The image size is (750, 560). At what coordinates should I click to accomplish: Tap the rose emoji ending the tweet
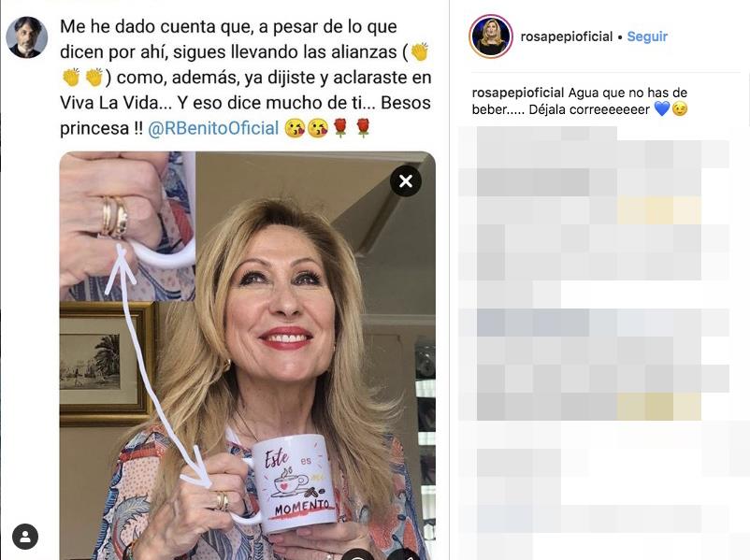click(364, 128)
